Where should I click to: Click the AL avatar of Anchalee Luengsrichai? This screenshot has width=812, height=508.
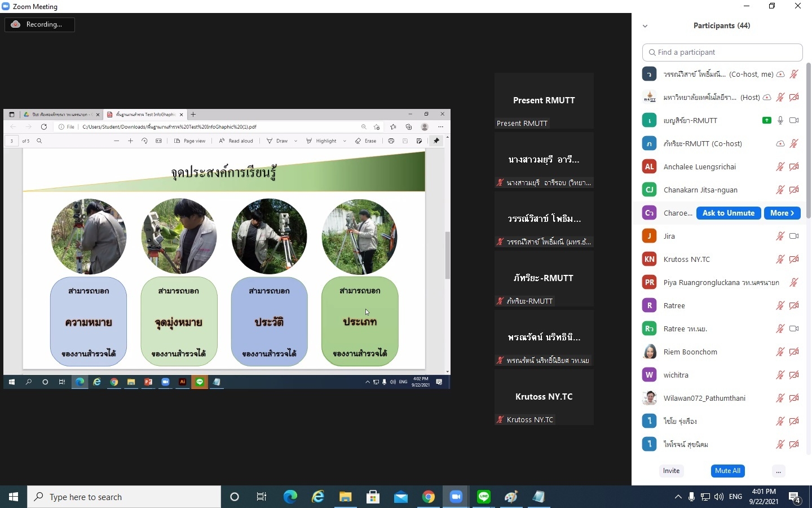pyautogui.click(x=650, y=167)
